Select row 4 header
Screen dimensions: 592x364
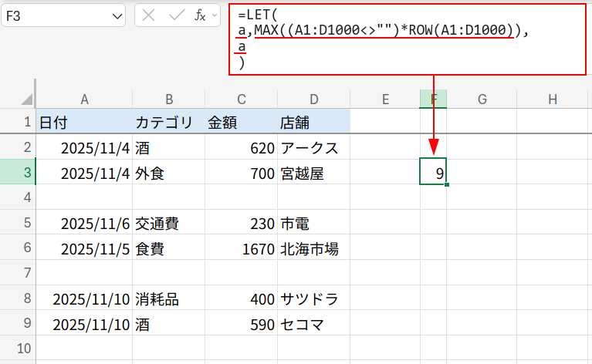[x=18, y=197]
